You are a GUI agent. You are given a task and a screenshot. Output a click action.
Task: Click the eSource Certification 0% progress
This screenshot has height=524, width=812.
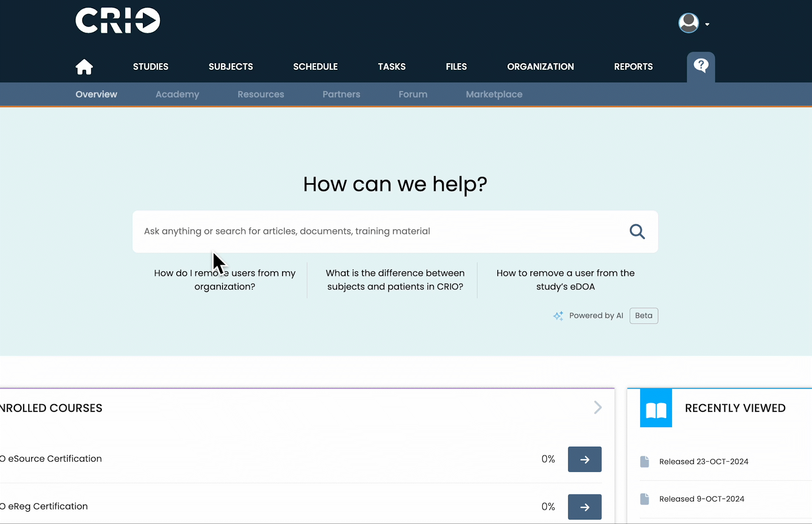pyautogui.click(x=548, y=459)
